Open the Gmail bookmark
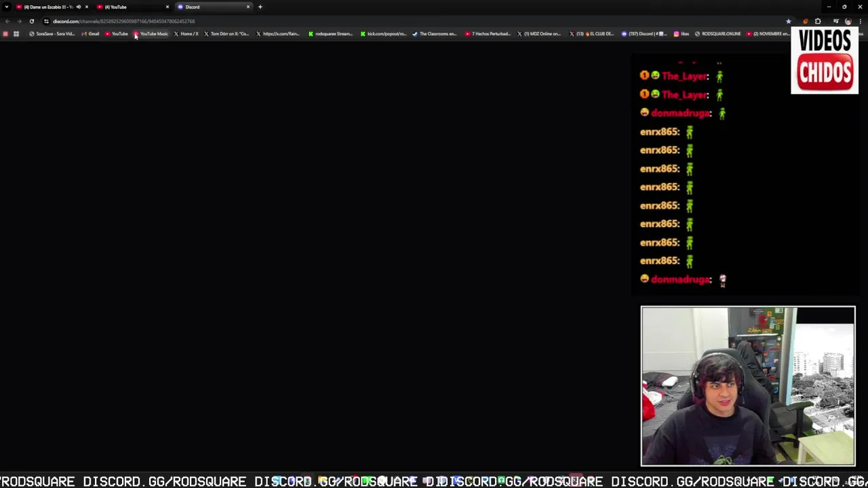Screen dimensions: 868x488 pos(90,34)
